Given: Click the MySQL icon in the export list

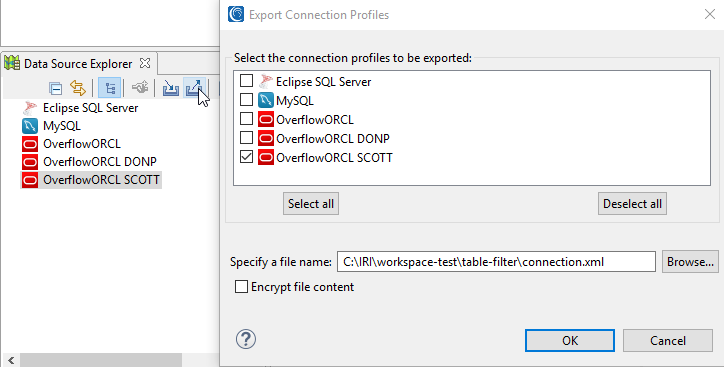Looking at the screenshot, I should [266, 101].
